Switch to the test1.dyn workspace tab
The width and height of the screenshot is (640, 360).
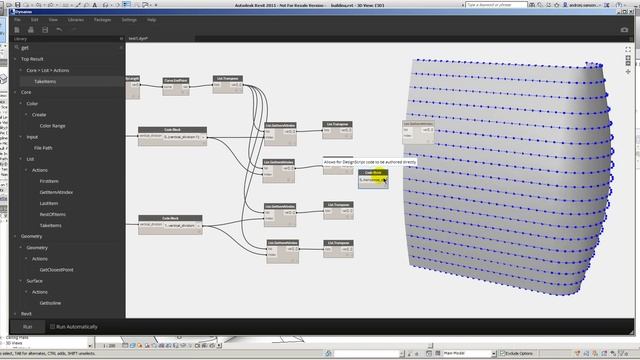click(x=138, y=38)
